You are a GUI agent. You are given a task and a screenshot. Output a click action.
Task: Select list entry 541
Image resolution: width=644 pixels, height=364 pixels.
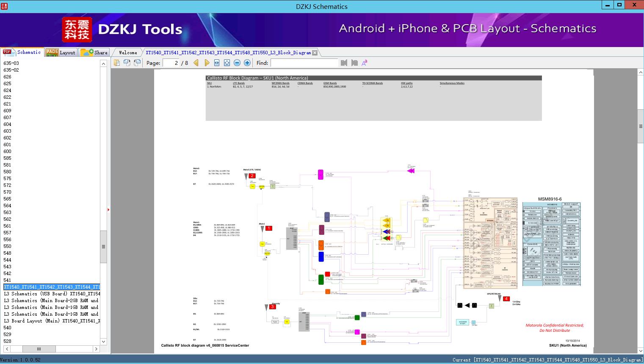8,280
